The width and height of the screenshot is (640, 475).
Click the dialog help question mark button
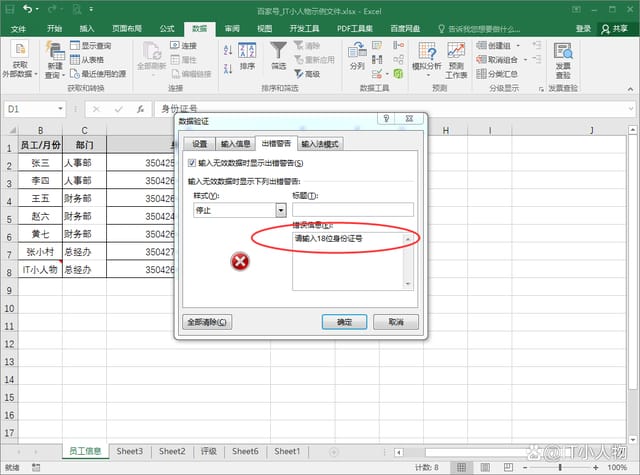(x=386, y=119)
